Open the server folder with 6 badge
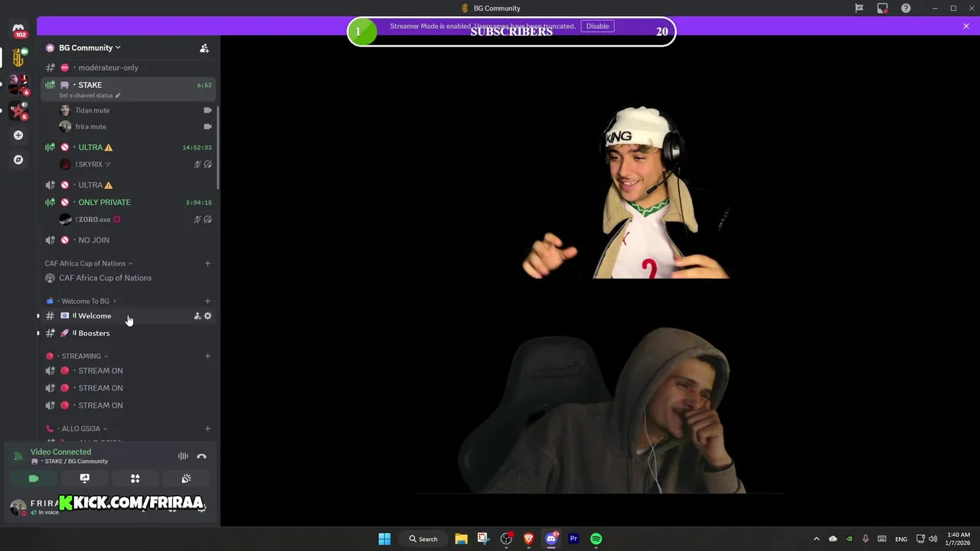Image resolution: width=980 pixels, height=551 pixels. point(19,84)
